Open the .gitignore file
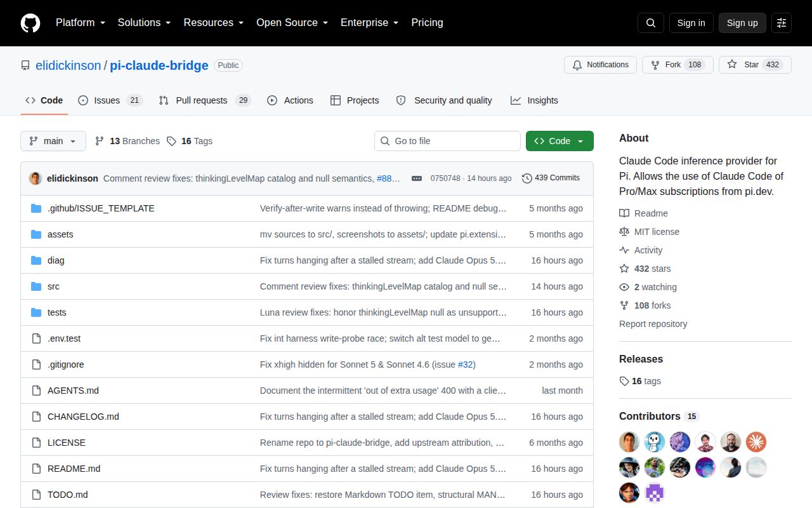812x508 pixels. 65,364
